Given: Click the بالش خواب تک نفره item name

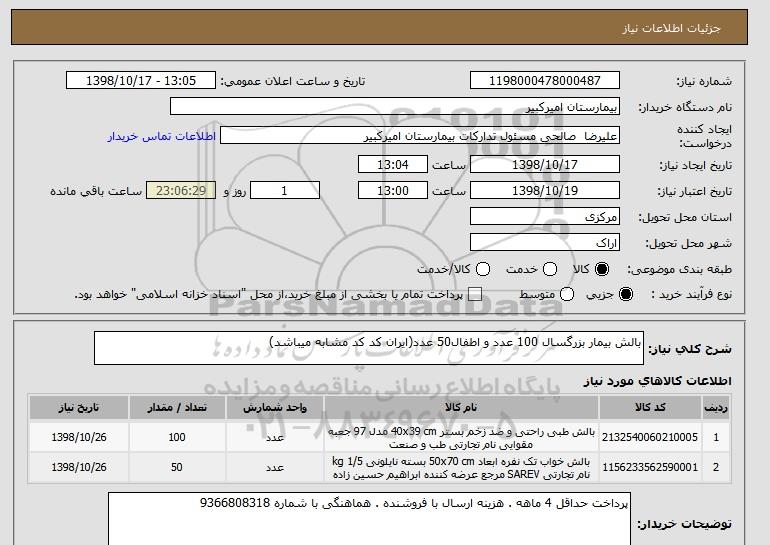Looking at the screenshot, I should [x=461, y=468].
